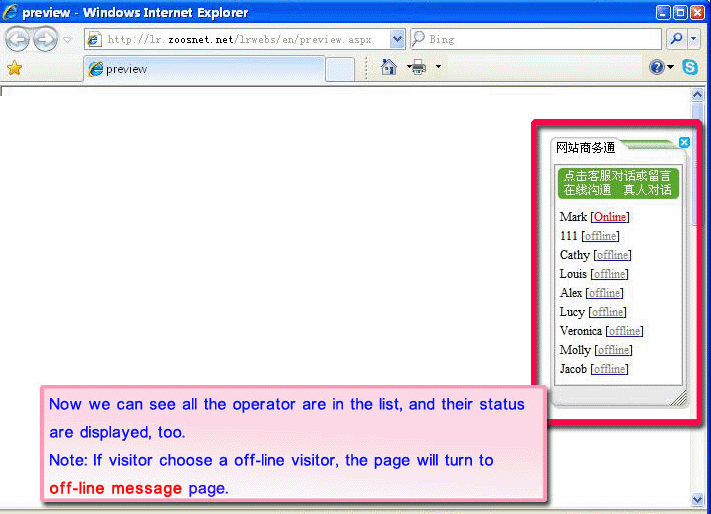Click Molly's offline status link
This screenshot has height=514, width=711.
click(x=614, y=350)
